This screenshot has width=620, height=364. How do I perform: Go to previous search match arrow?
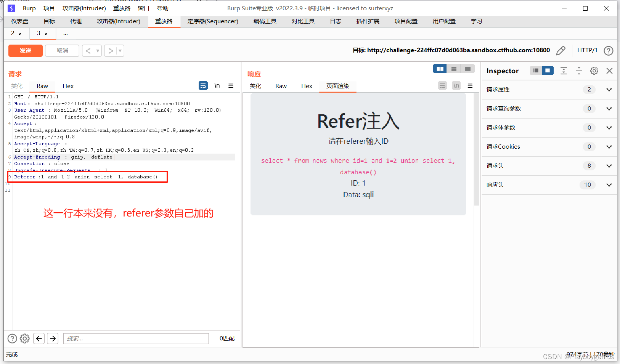pyautogui.click(x=39, y=338)
